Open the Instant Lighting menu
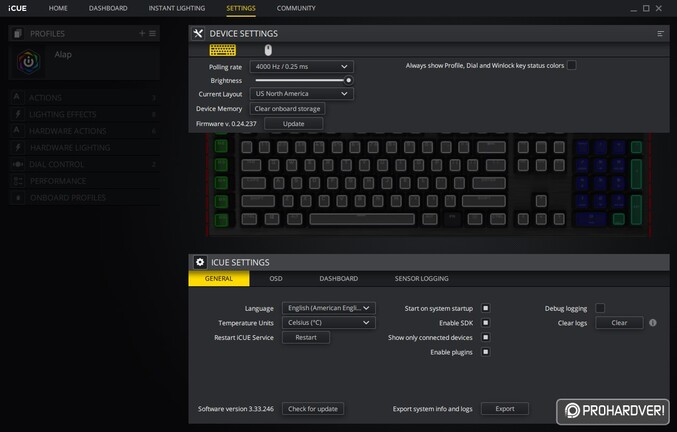 pyautogui.click(x=177, y=8)
